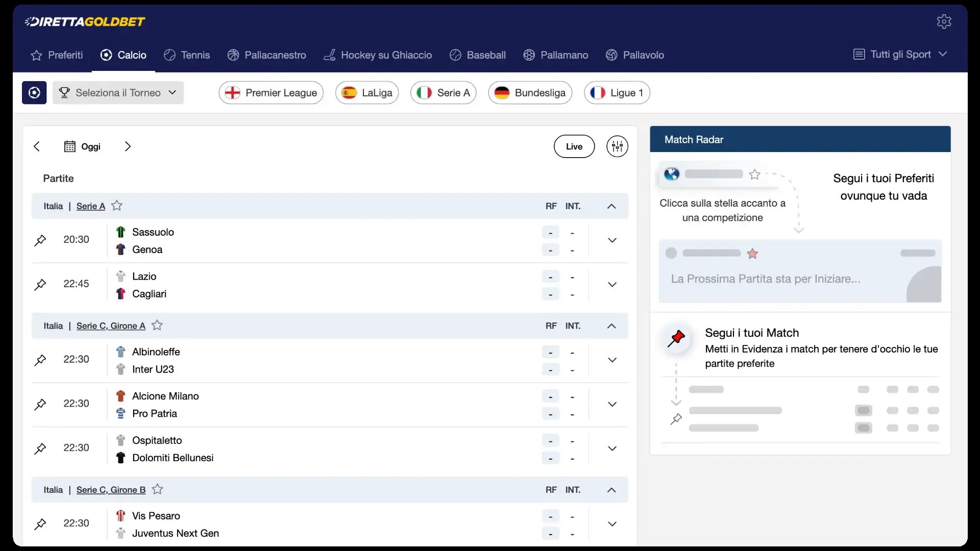Image resolution: width=980 pixels, height=551 pixels.
Task: Pin the Sassuolo vs Genoa match
Action: [x=40, y=240]
